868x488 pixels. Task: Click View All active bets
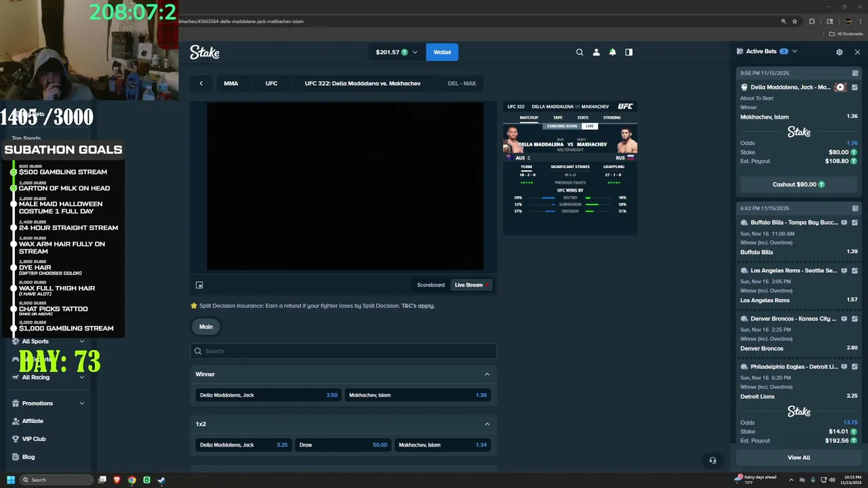(798, 457)
